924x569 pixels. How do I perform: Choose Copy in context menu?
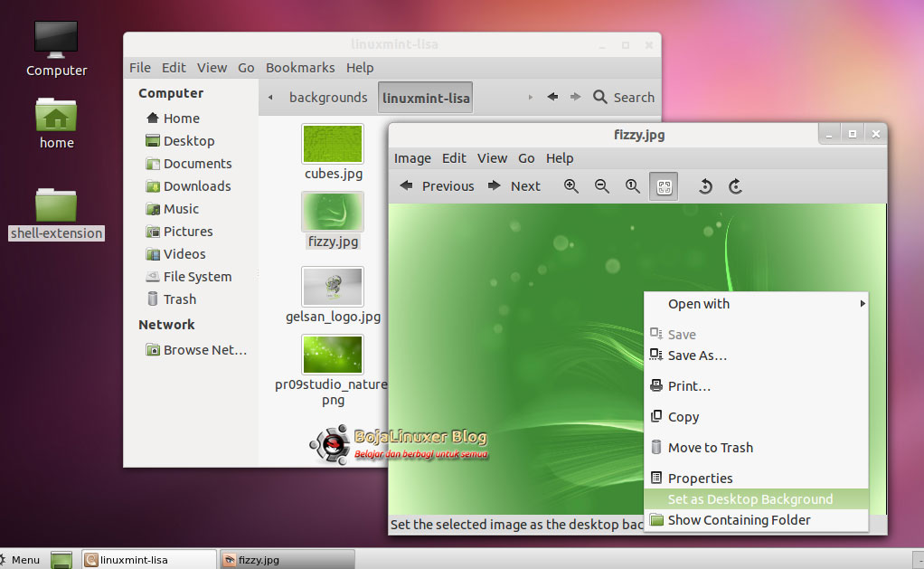tap(756, 417)
